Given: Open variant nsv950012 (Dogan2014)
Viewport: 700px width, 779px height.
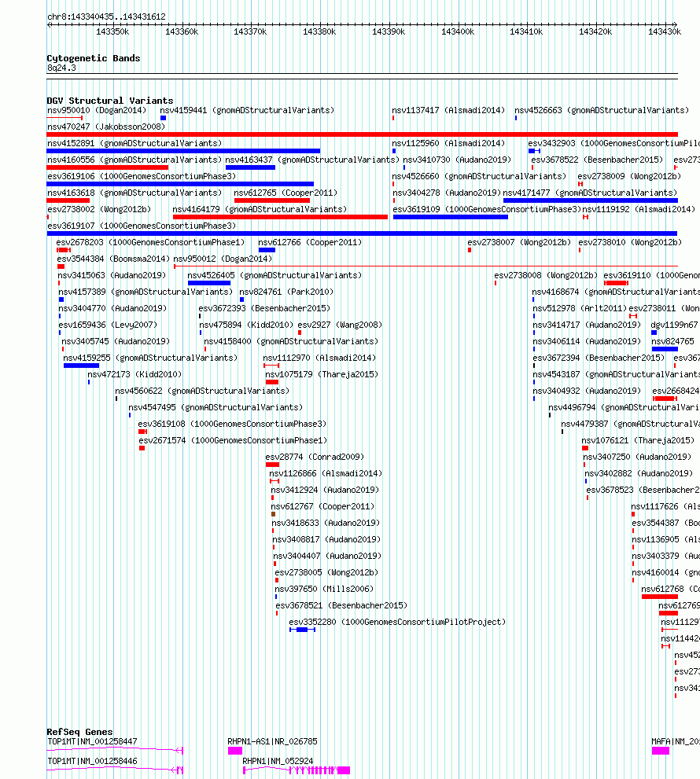Looking at the screenshot, I should click(x=223, y=259).
